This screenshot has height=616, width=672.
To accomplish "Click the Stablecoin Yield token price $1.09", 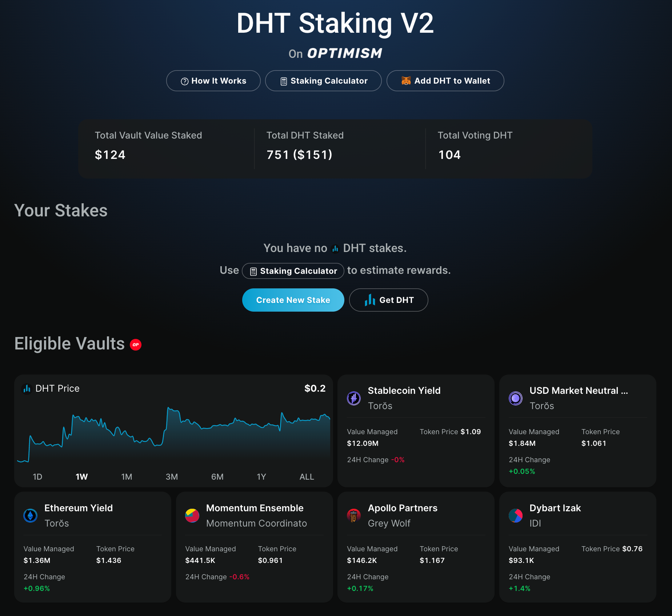I will (471, 432).
